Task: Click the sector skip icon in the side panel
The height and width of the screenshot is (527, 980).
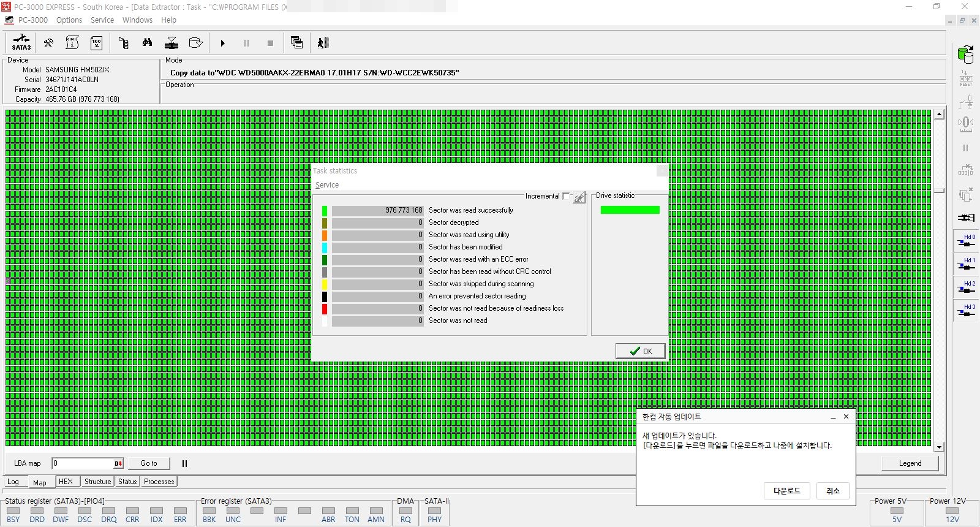Action: point(966,170)
